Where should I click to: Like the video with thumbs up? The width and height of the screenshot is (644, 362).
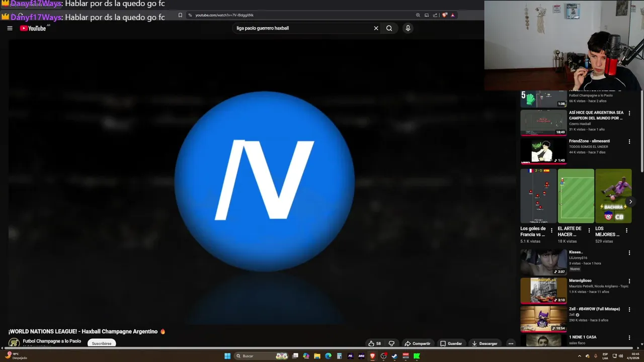pyautogui.click(x=374, y=343)
